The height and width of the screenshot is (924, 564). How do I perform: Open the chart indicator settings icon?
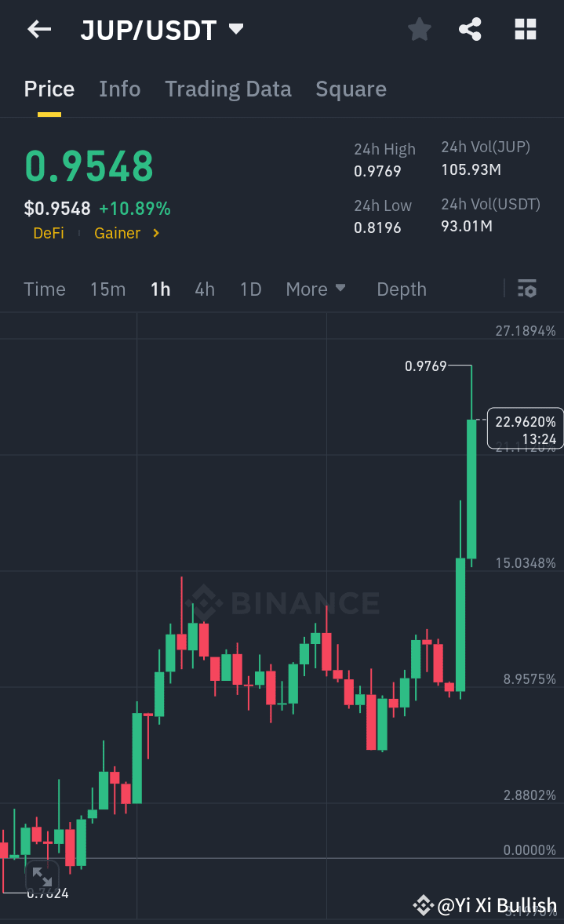pos(526,289)
